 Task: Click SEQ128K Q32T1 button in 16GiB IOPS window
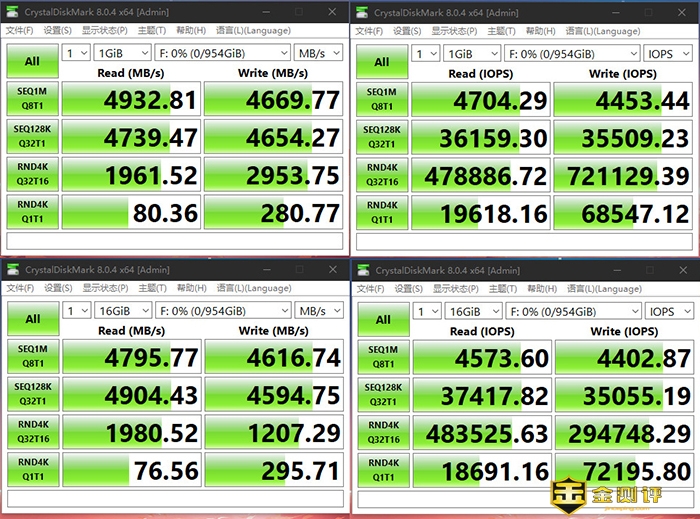point(383,395)
